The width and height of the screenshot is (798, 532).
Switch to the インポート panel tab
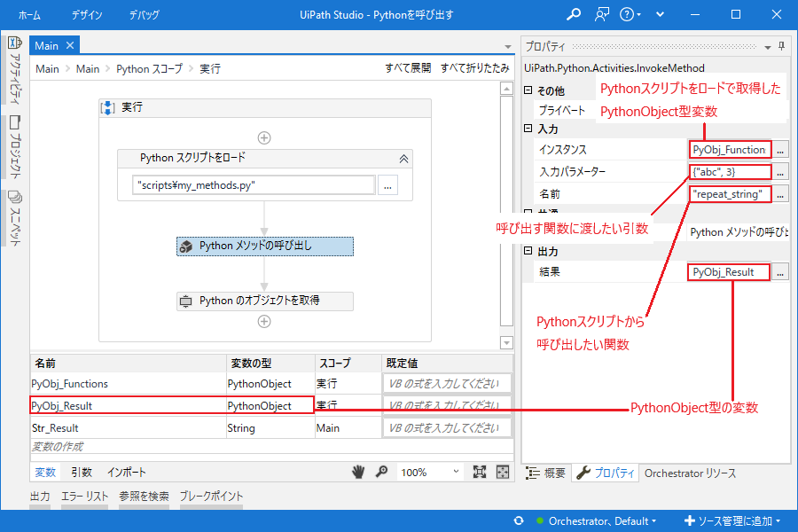(126, 473)
